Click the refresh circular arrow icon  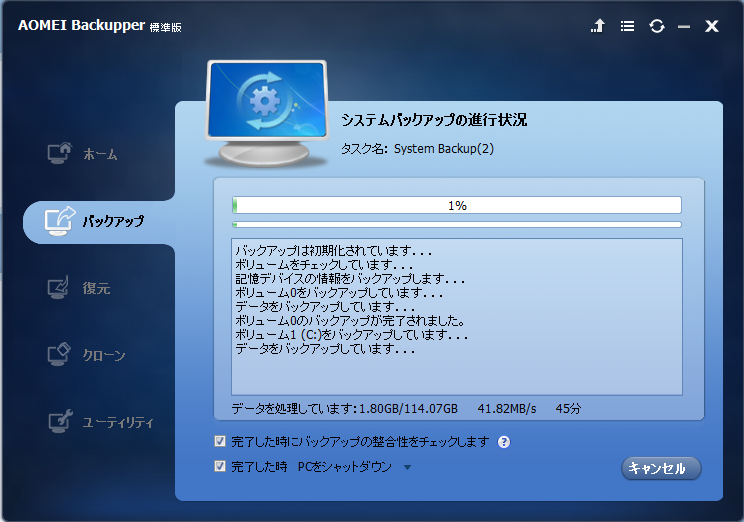(657, 26)
